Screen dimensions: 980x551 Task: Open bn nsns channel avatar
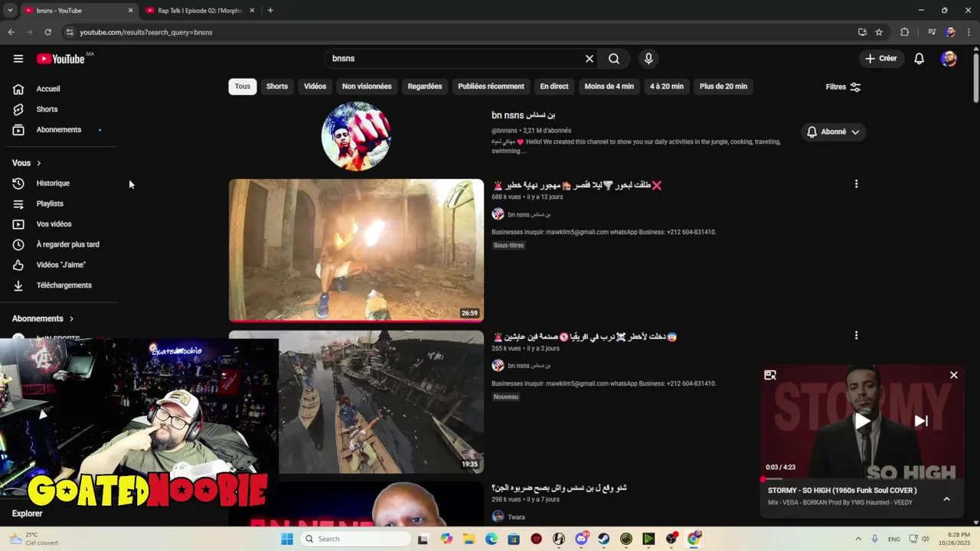356,136
